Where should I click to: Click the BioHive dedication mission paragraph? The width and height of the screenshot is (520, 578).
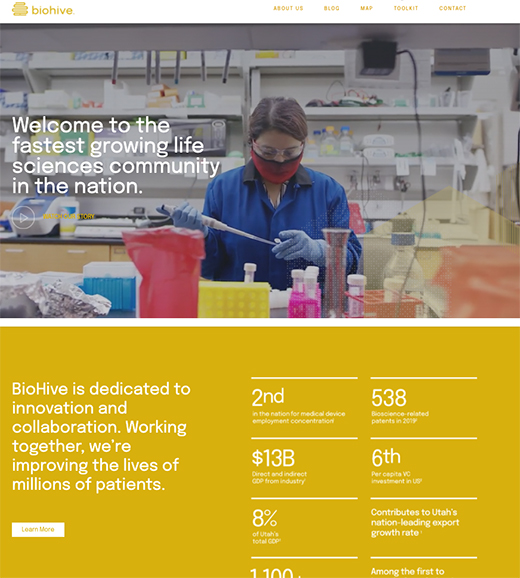point(101,436)
